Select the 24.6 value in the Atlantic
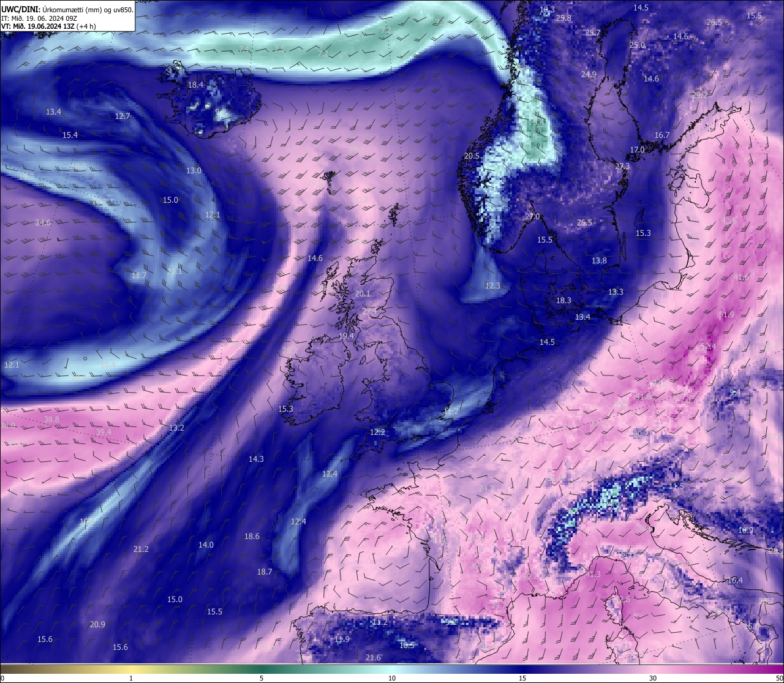 (43, 222)
